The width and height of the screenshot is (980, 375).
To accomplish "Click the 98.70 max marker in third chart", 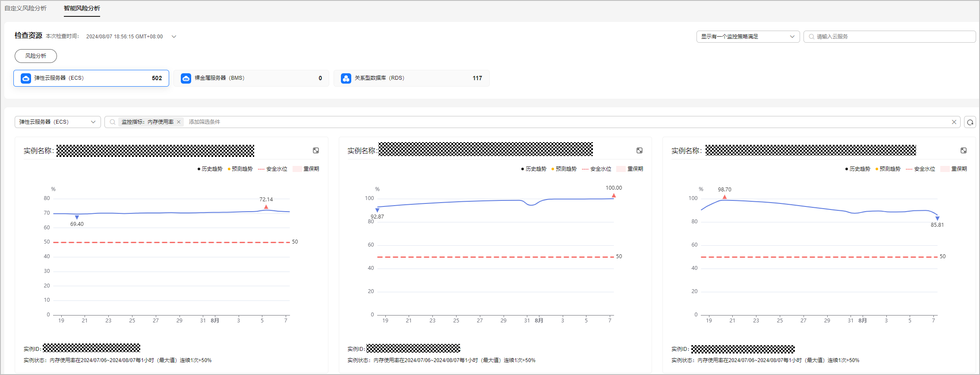I will pyautogui.click(x=725, y=197).
